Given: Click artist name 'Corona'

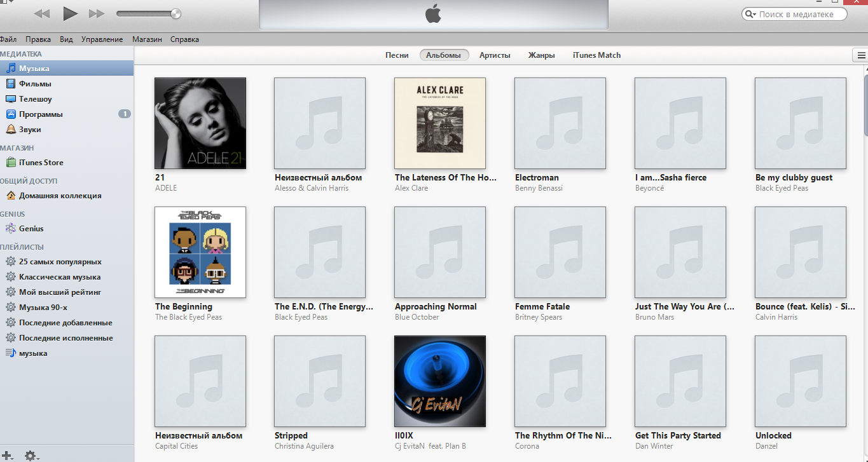Looking at the screenshot, I should (x=527, y=446).
